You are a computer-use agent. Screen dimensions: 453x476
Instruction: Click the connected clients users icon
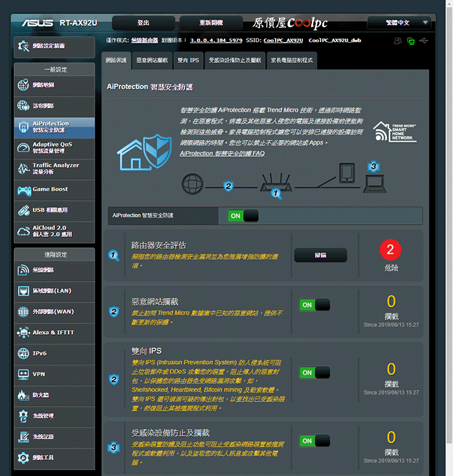tap(397, 41)
